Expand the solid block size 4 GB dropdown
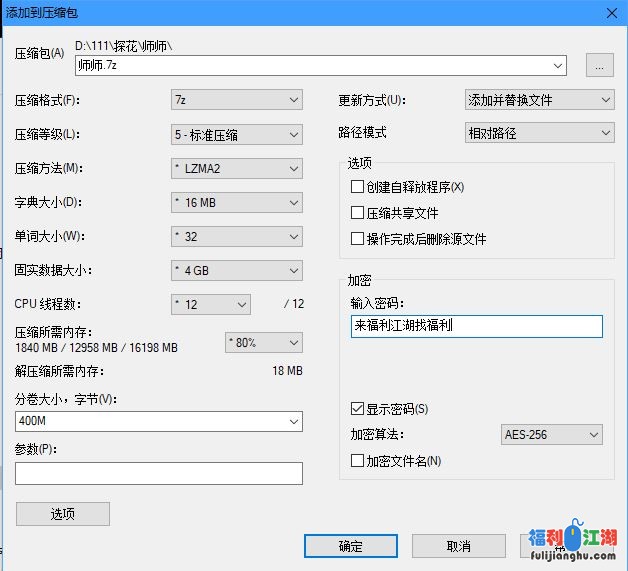 click(236, 270)
